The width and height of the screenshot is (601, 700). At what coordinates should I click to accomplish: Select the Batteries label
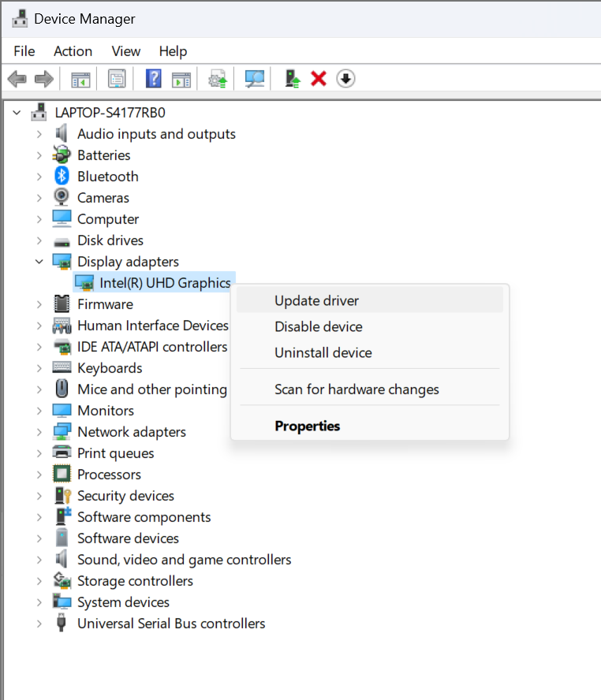click(x=103, y=155)
